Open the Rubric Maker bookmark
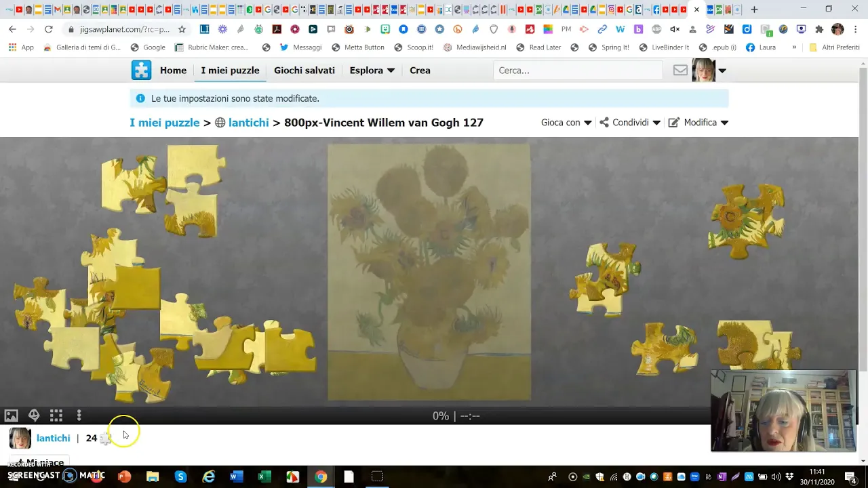The image size is (868, 488). [x=212, y=47]
